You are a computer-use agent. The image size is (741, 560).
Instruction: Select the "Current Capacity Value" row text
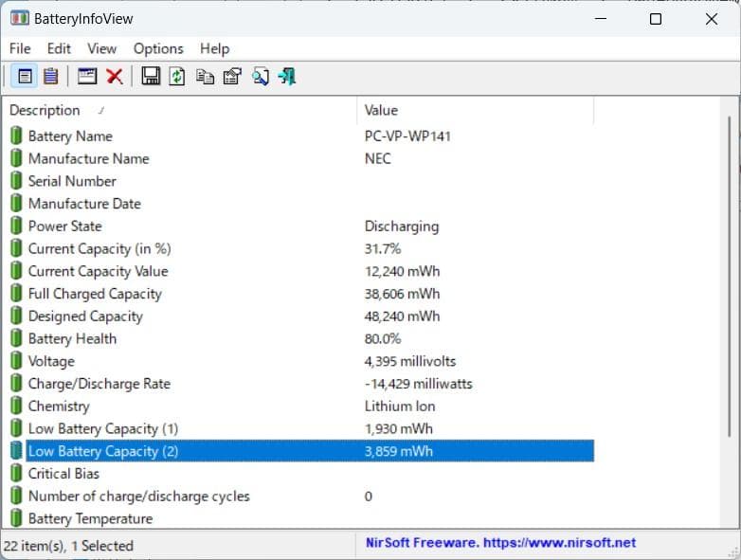(x=99, y=271)
